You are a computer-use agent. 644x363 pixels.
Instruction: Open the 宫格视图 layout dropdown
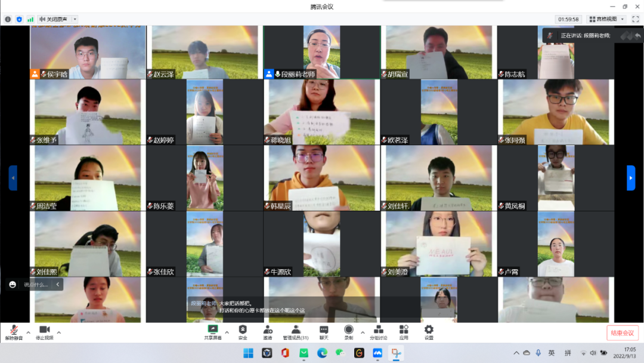tap(606, 19)
